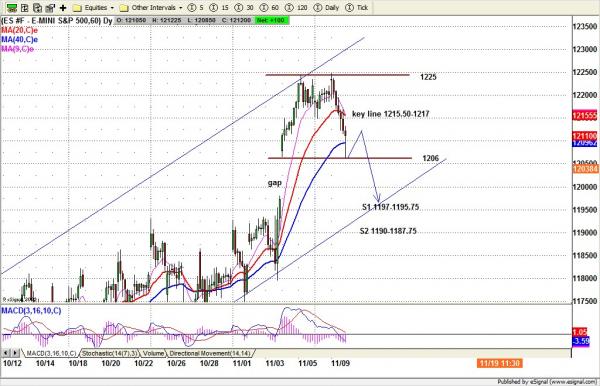Click the 123500 price axis label
600x386 pixels.
pyautogui.click(x=585, y=26)
